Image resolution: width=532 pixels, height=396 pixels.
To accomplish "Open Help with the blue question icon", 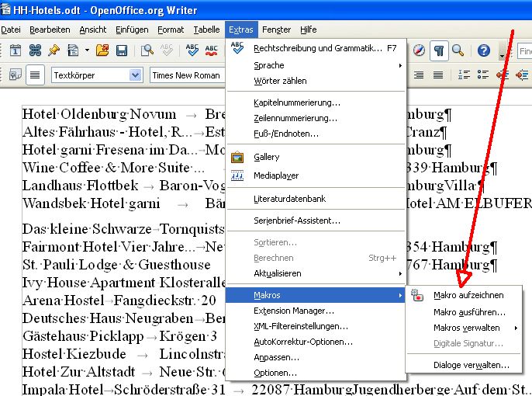I will pyautogui.click(x=483, y=50).
